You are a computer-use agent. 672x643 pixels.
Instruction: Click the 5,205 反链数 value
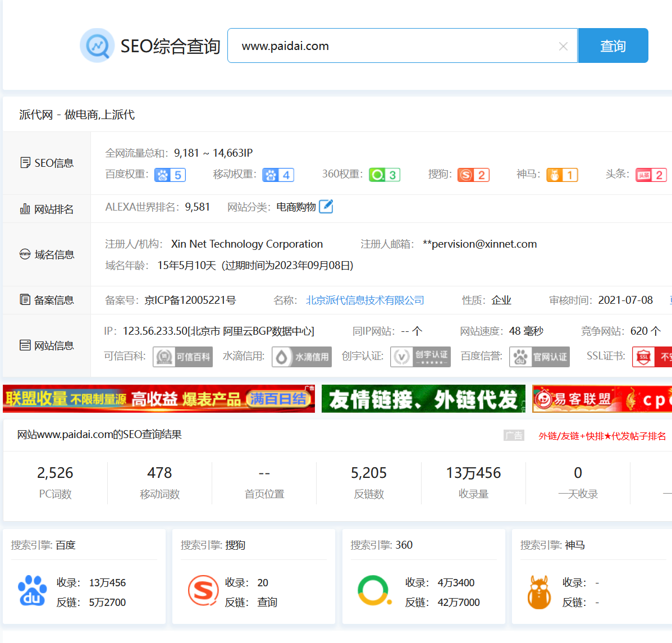(369, 473)
